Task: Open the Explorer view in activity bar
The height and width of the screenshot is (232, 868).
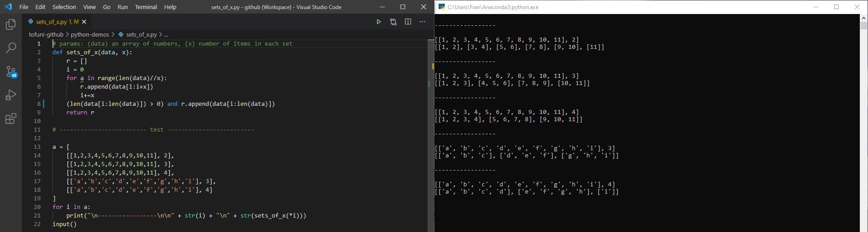Action: 11,24
